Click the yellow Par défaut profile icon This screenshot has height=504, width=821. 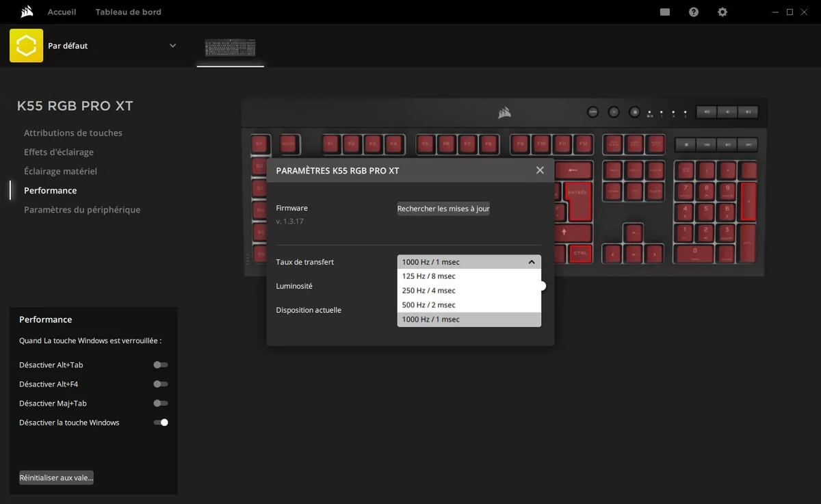(26, 46)
